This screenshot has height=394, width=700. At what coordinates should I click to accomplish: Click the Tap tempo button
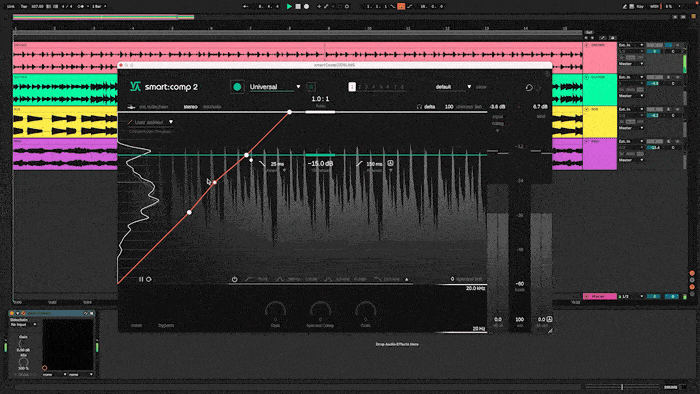[x=24, y=6]
